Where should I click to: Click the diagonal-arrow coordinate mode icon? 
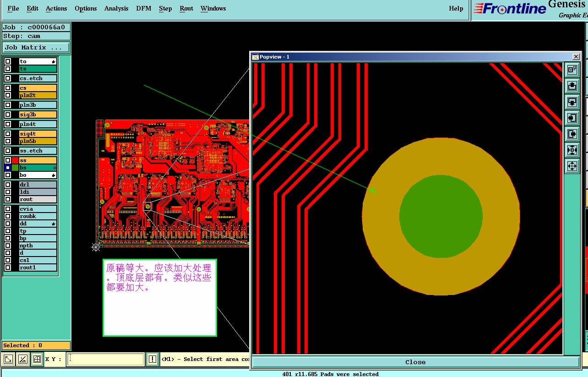coord(9,360)
